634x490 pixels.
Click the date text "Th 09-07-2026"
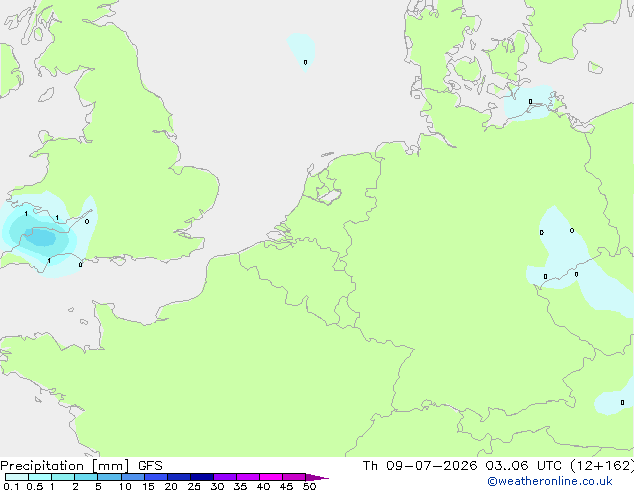[420, 466]
